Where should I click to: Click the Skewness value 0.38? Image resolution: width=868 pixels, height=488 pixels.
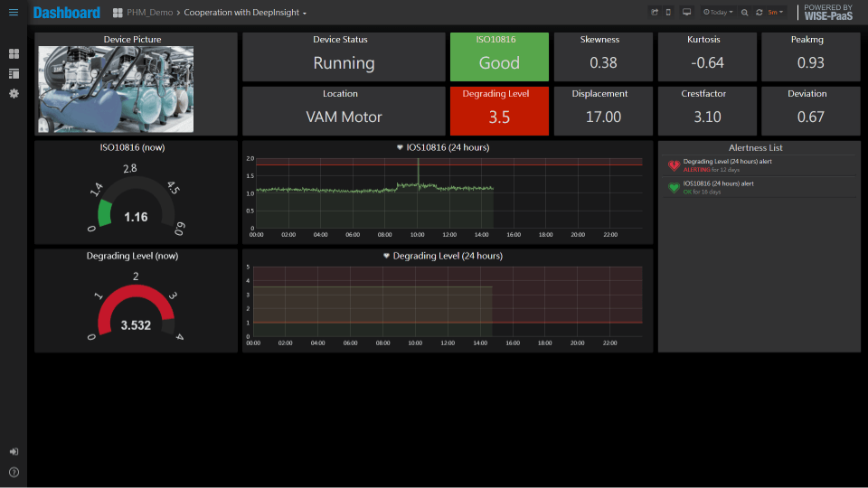603,62
